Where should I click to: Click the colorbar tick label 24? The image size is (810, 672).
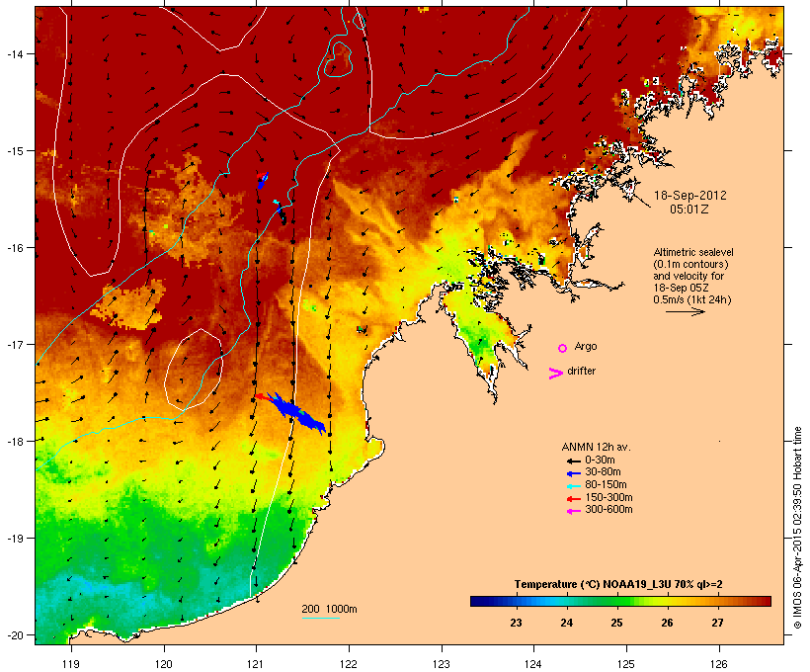click(x=567, y=623)
